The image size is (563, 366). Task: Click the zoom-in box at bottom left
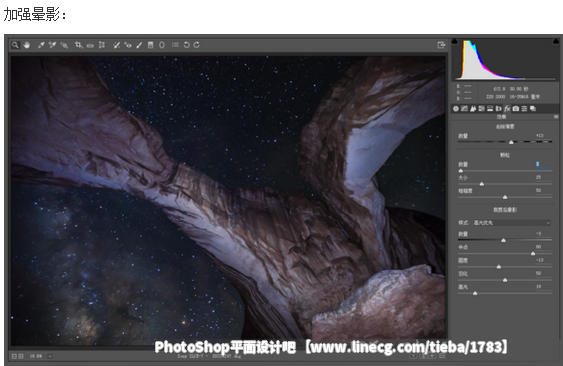click(x=21, y=356)
